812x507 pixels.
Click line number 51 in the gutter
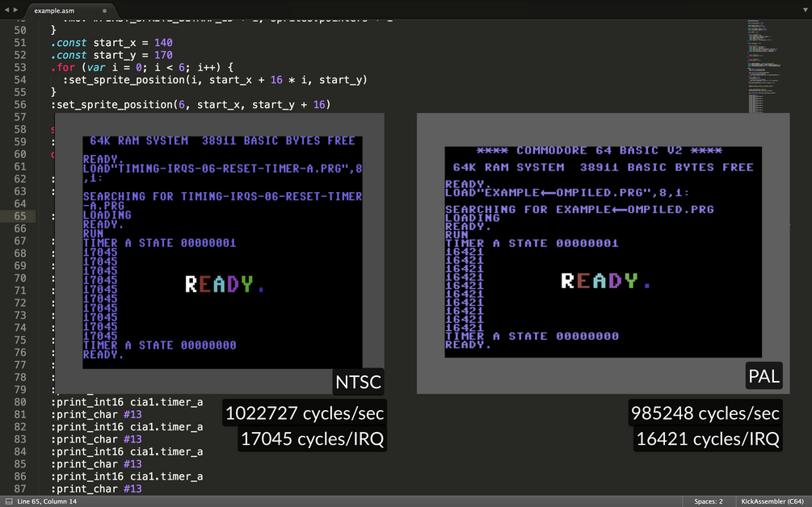(x=19, y=43)
